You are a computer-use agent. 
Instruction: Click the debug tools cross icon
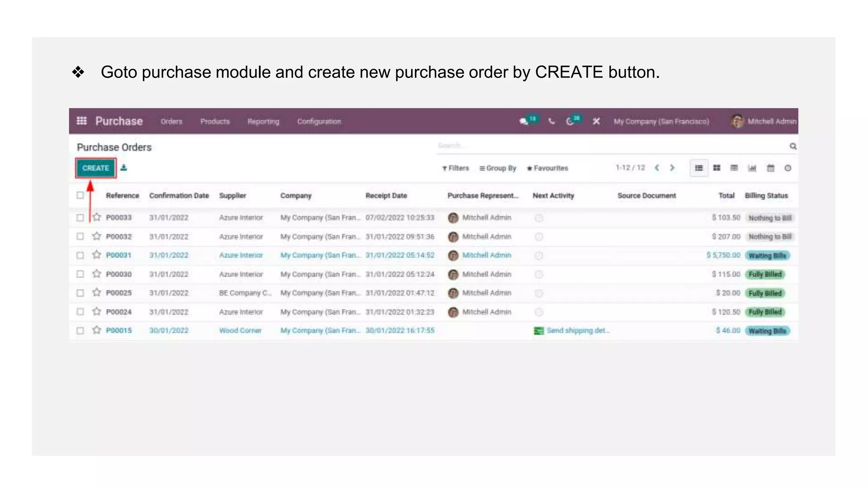(596, 121)
